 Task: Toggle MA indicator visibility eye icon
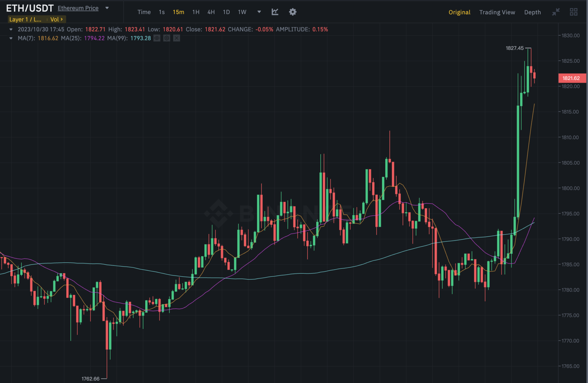[157, 38]
